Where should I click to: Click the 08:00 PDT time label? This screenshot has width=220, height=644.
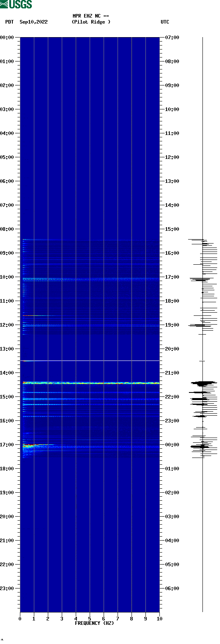point(7,229)
